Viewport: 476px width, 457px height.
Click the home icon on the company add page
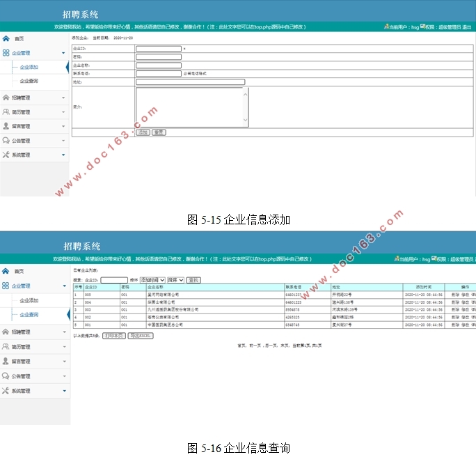pos(6,38)
